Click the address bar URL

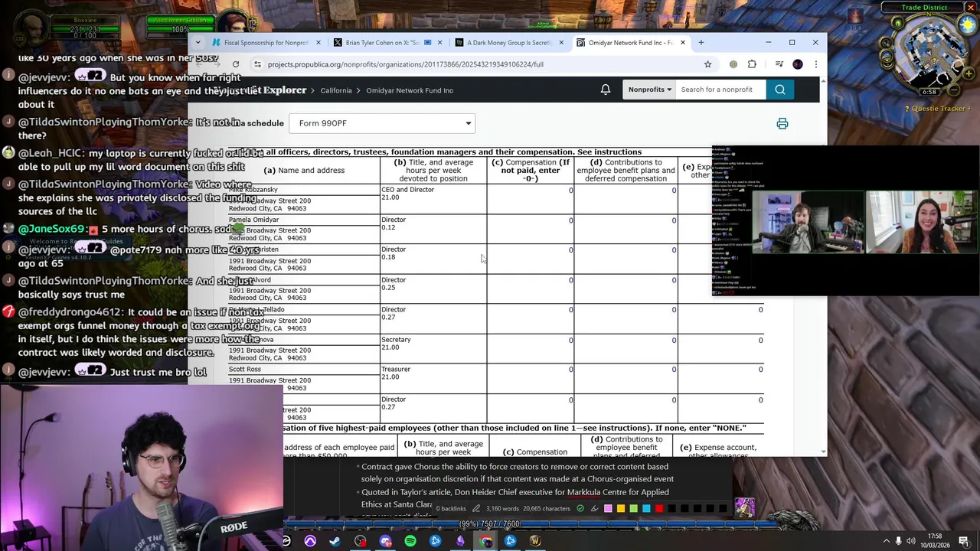coord(406,64)
